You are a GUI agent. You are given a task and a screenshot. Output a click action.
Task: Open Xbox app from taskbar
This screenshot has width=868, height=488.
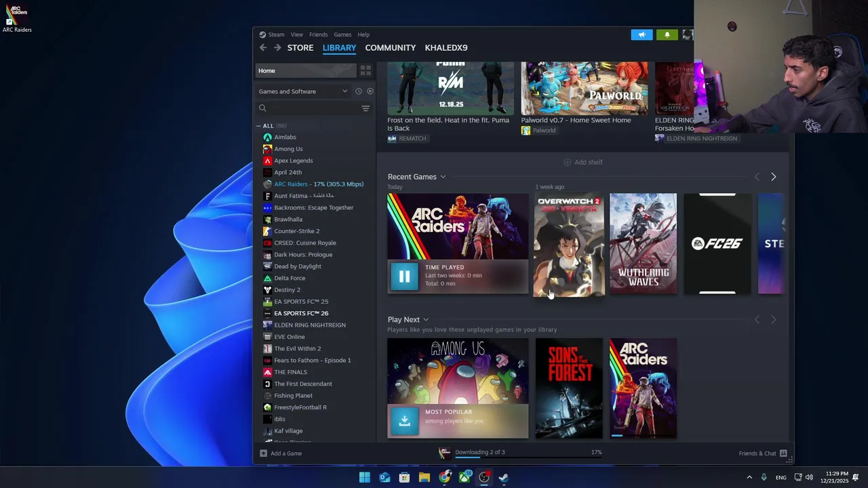[465, 477]
